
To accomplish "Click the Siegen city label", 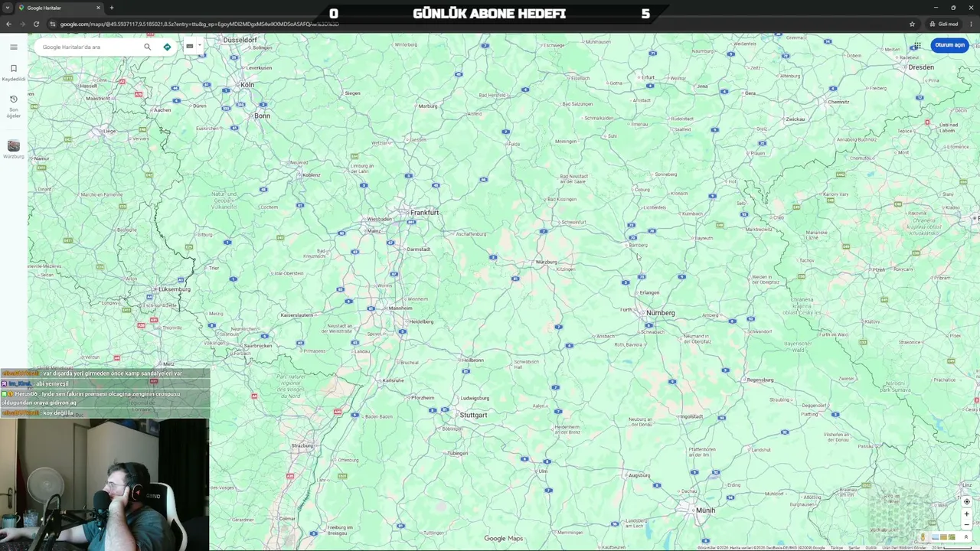I will [x=352, y=93].
